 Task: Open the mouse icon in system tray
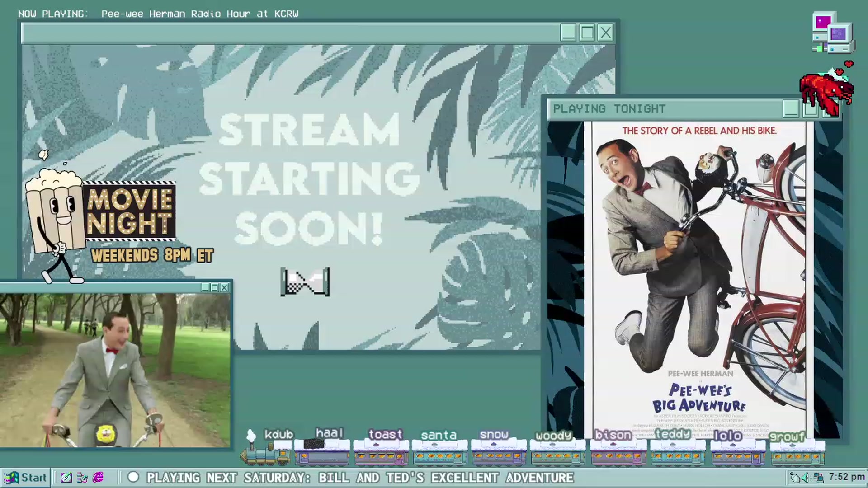click(794, 478)
